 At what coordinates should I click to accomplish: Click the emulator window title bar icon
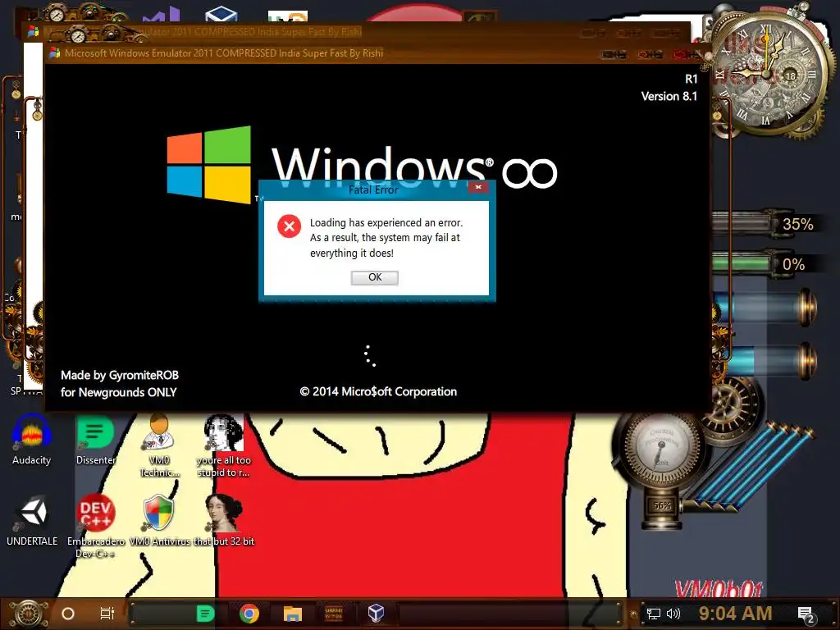[x=54, y=53]
